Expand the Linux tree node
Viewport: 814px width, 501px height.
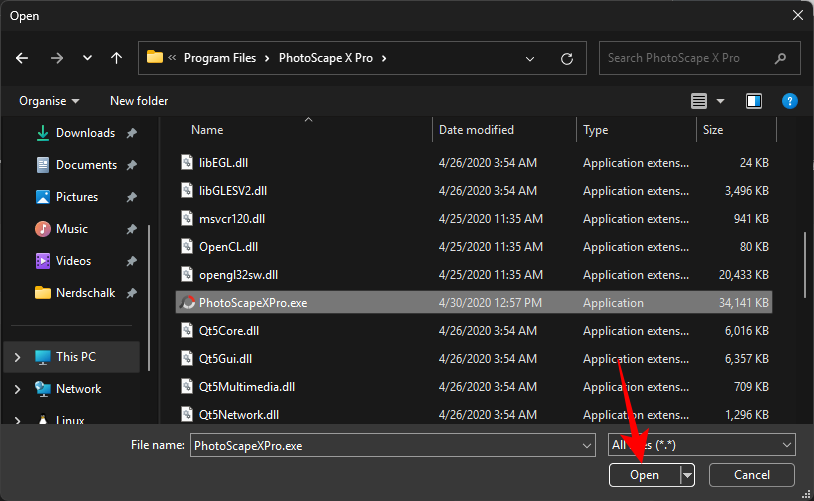(17, 420)
